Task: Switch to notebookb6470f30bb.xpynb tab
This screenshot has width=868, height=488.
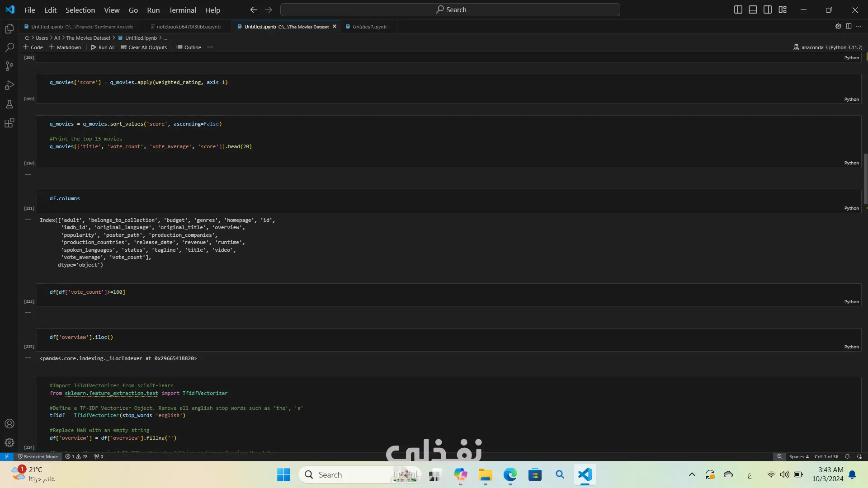Action: coord(188,27)
